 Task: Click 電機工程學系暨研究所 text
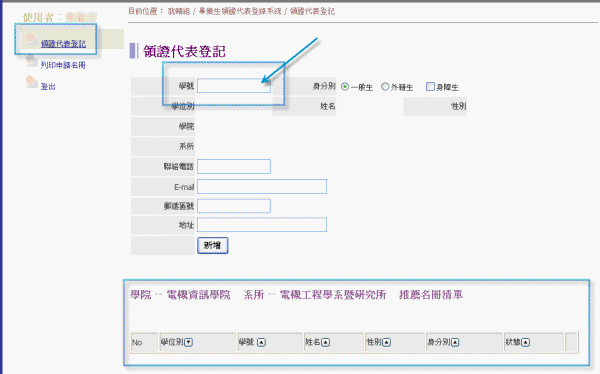click(x=333, y=295)
